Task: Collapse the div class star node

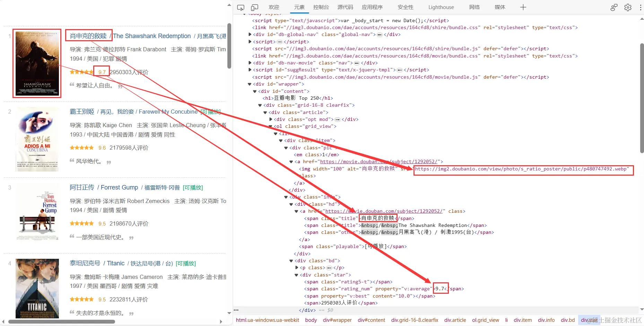Action: [297, 275]
